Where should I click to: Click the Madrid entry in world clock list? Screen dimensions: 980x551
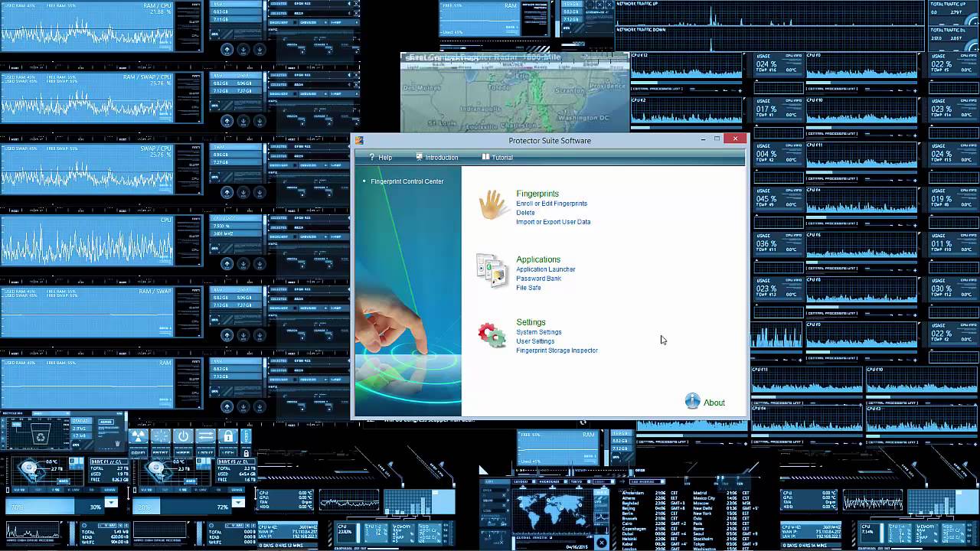(700, 493)
